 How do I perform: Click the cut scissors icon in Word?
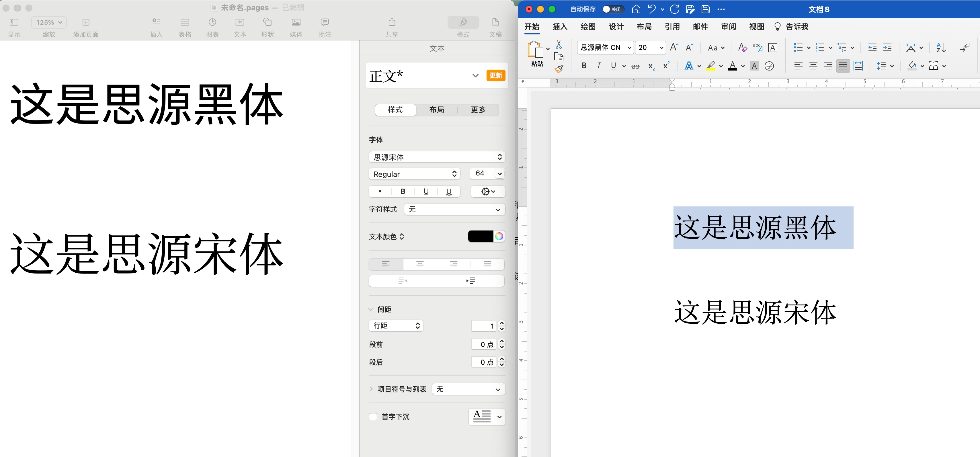(559, 45)
